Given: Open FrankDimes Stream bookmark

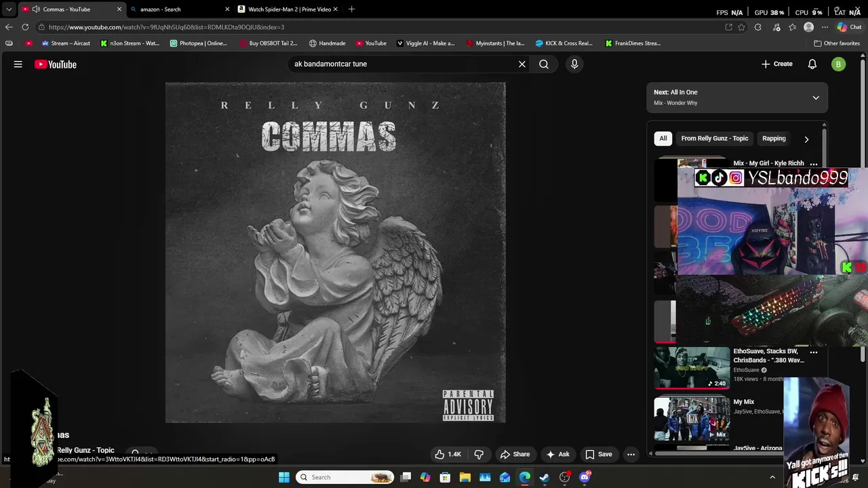Looking at the screenshot, I should tap(633, 43).
